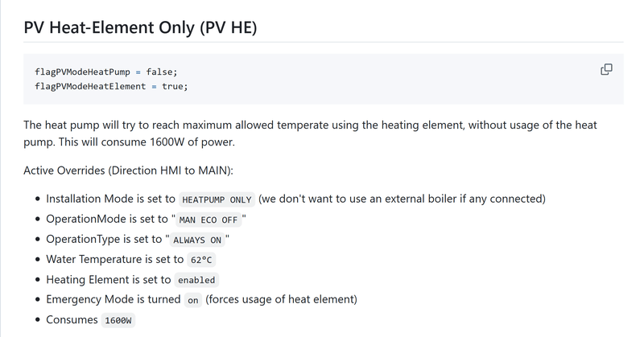Click the "enabled" inline code label
The image size is (644, 337).
[196, 280]
